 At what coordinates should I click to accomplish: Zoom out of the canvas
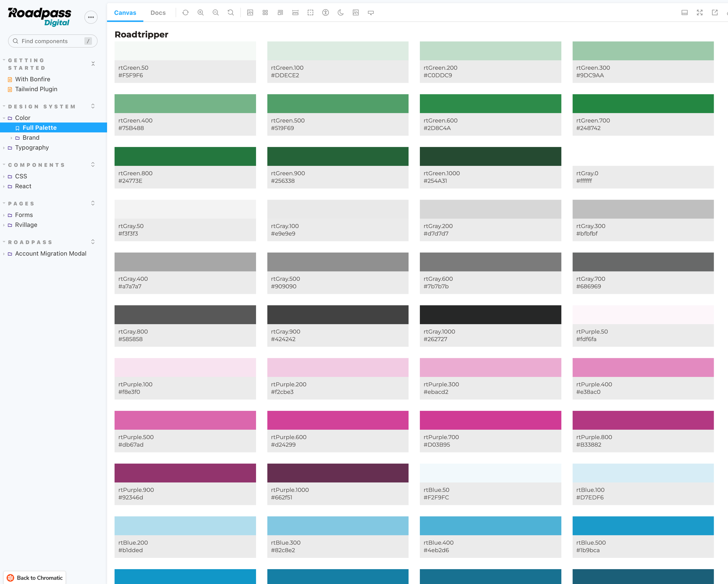[x=215, y=13]
